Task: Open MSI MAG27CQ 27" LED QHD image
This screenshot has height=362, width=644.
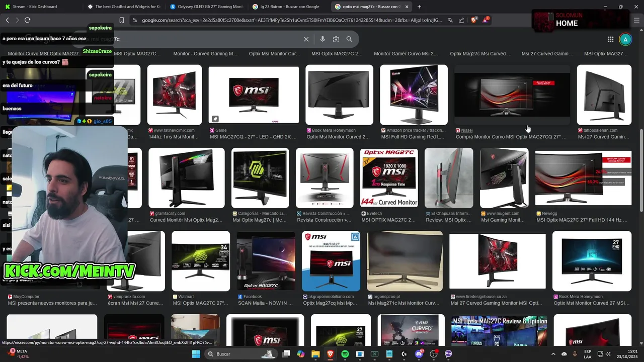Action: [254, 95]
